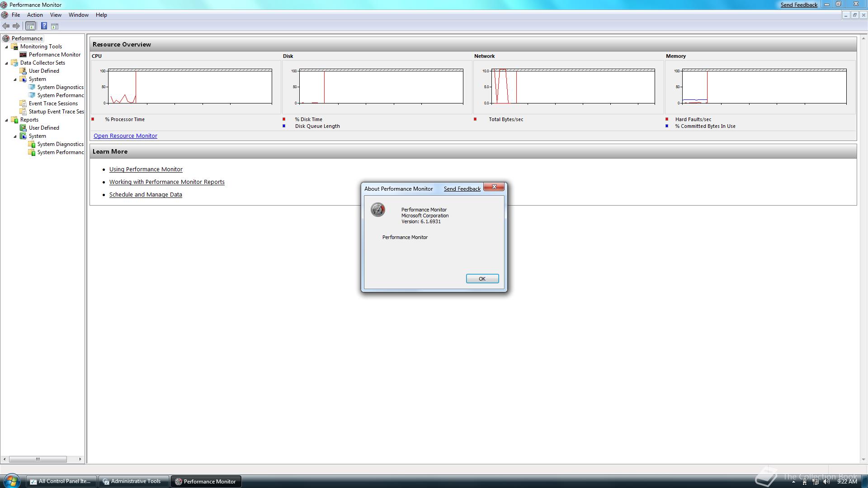
Task: Collapse System node under Data Collector Sets
Action: coord(15,80)
